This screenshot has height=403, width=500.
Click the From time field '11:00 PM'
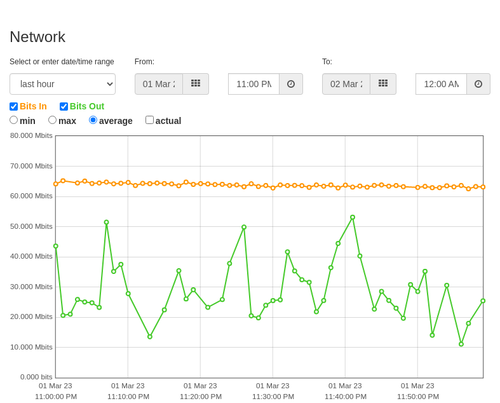pos(254,84)
